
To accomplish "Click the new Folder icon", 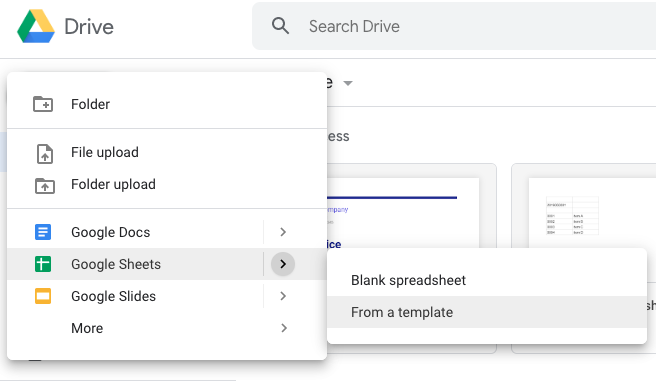I will 43,104.
